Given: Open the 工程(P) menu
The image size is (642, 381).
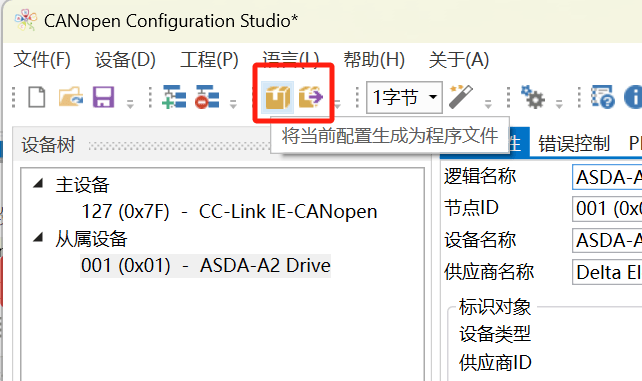Looking at the screenshot, I should coord(209,60).
